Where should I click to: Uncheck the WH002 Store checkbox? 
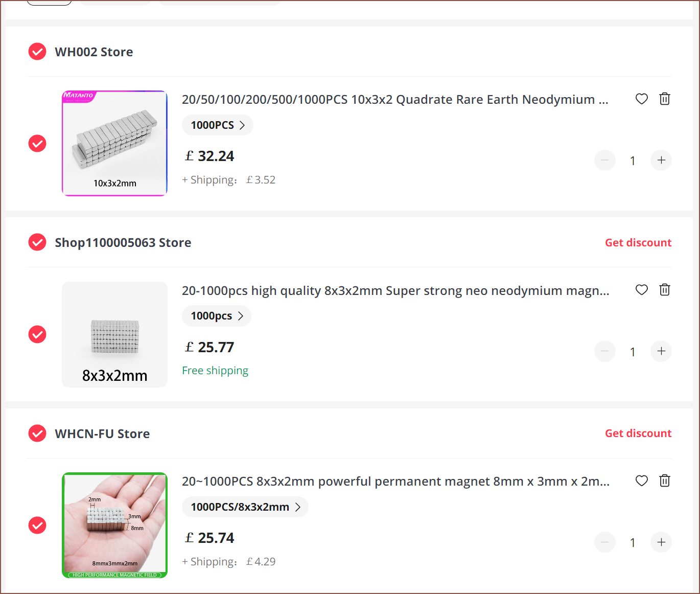click(37, 52)
